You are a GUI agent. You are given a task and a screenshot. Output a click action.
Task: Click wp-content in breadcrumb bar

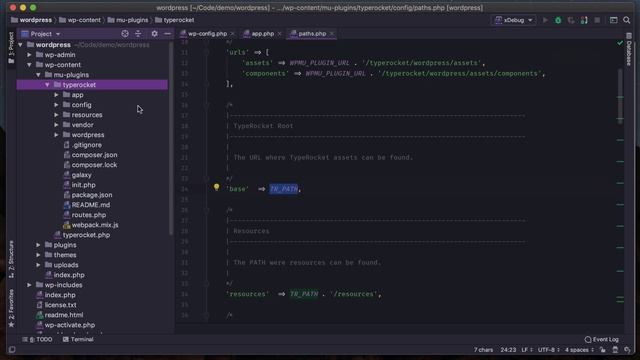coord(80,20)
